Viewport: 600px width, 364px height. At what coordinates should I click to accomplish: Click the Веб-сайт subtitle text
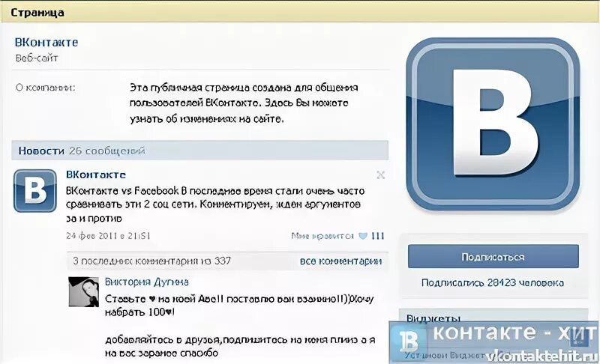pyautogui.click(x=36, y=58)
